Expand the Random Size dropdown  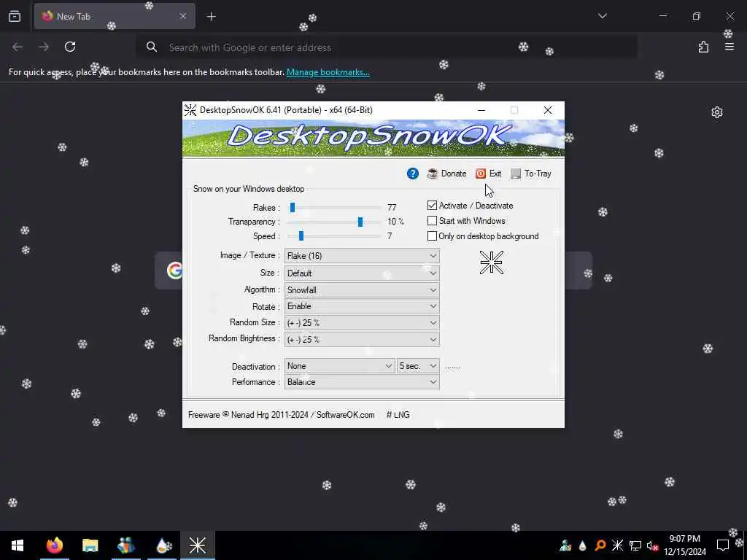(x=362, y=322)
